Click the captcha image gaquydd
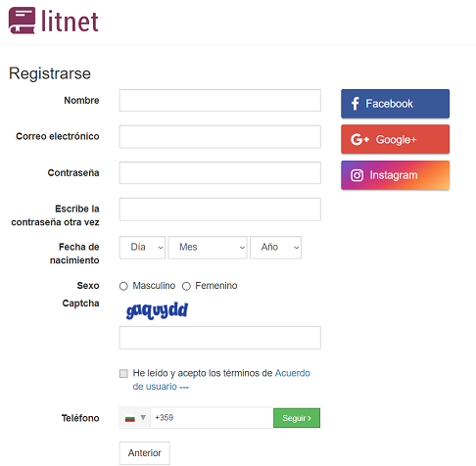This screenshot has width=476, height=466. click(x=157, y=310)
